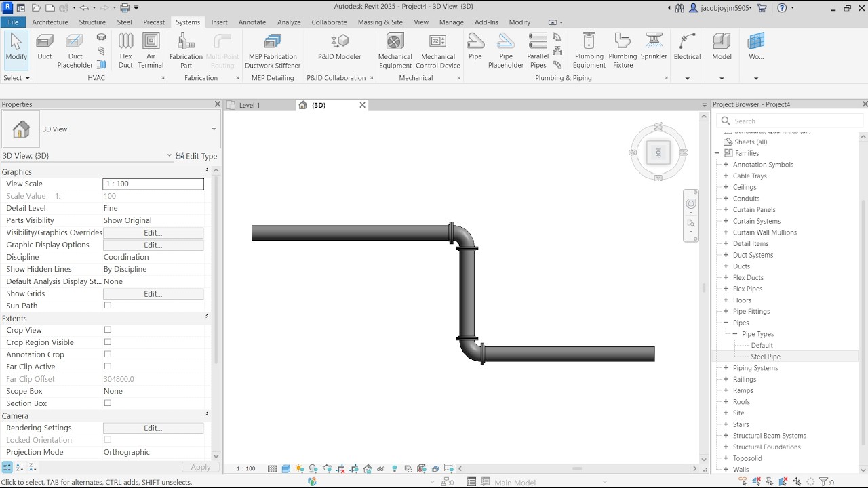Image resolution: width=868 pixels, height=488 pixels.
Task: Click the Help question mark icon
Action: (x=782, y=8)
